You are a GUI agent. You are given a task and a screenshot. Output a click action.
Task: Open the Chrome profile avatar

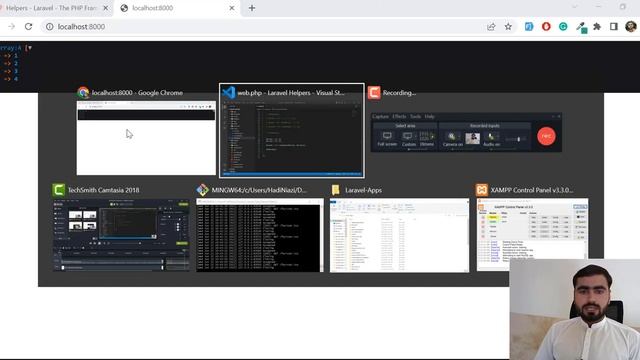pyautogui.click(x=631, y=27)
